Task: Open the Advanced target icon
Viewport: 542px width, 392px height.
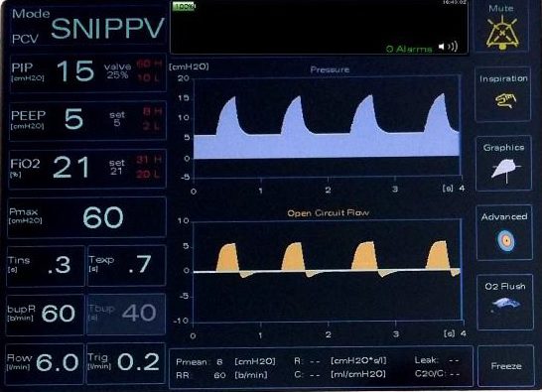Action: [x=505, y=240]
